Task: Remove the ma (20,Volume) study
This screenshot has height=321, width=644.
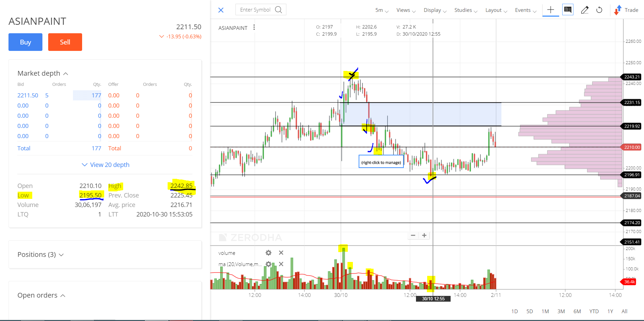Action: [281, 264]
